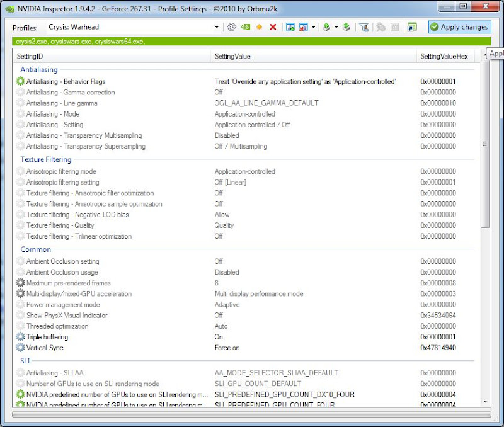Click the 'On' value for Triple buffering
This screenshot has width=504, height=427.
click(219, 337)
